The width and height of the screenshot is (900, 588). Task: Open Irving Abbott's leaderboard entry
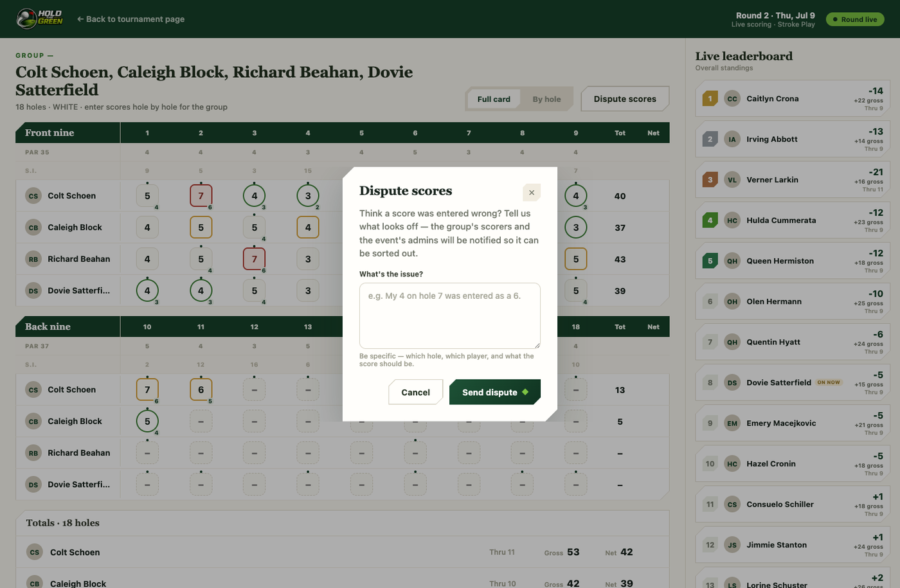tap(791, 139)
